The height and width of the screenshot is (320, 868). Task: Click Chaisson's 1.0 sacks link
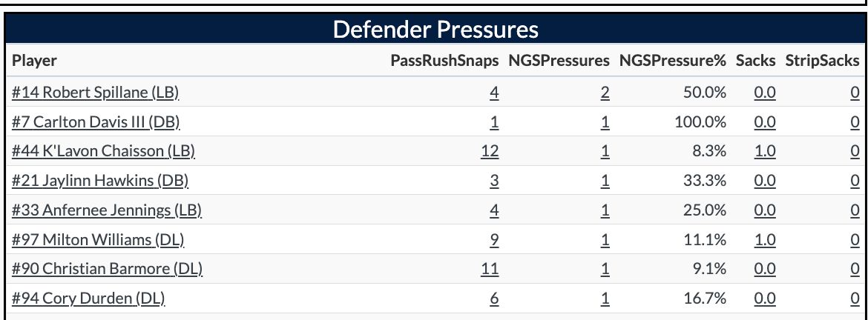point(765,151)
